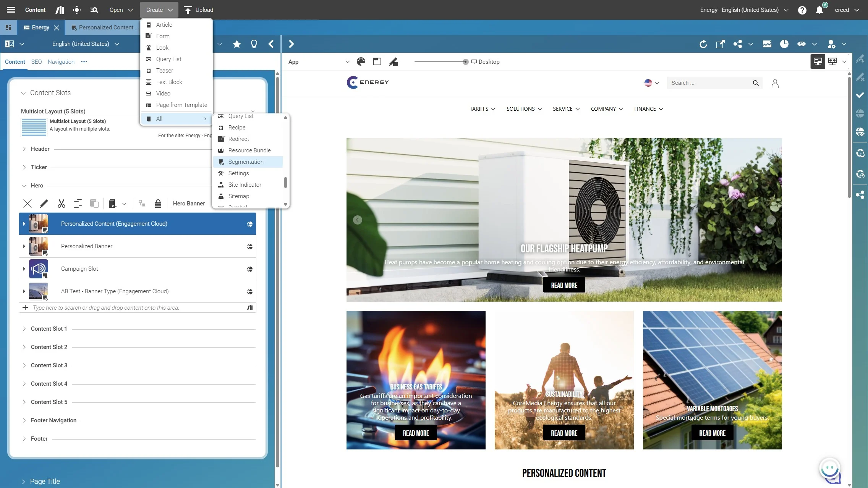Click the color palette icon in preview toolbar

click(361, 62)
